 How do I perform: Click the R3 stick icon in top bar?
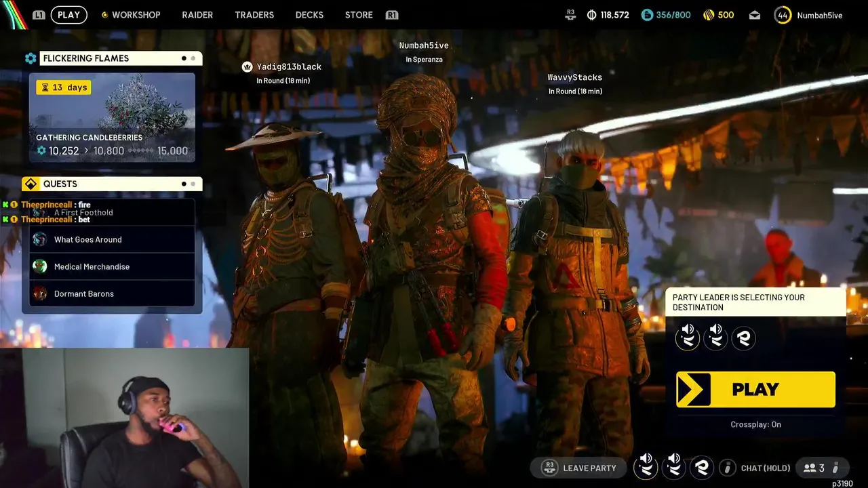pos(570,15)
